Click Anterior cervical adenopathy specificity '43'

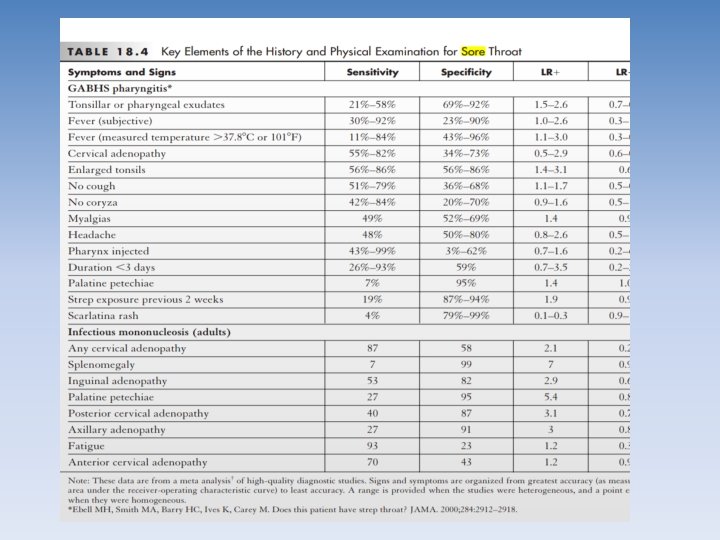[466, 462]
